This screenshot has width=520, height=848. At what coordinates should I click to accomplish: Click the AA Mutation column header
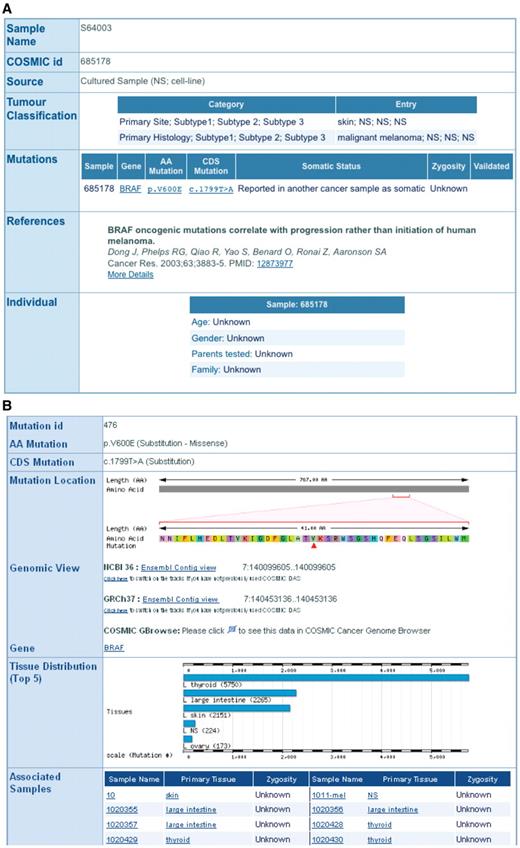pyautogui.click(x=165, y=166)
